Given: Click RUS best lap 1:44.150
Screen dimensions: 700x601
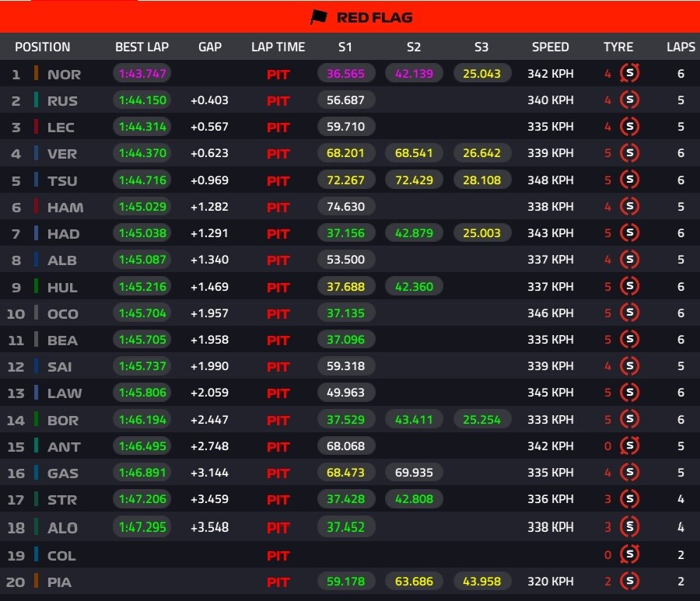Looking at the screenshot, I should click(142, 100).
